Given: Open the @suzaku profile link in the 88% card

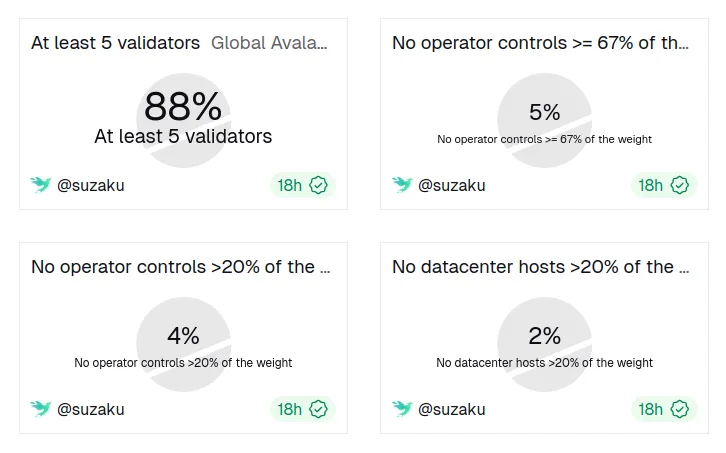Looking at the screenshot, I should 91,185.
